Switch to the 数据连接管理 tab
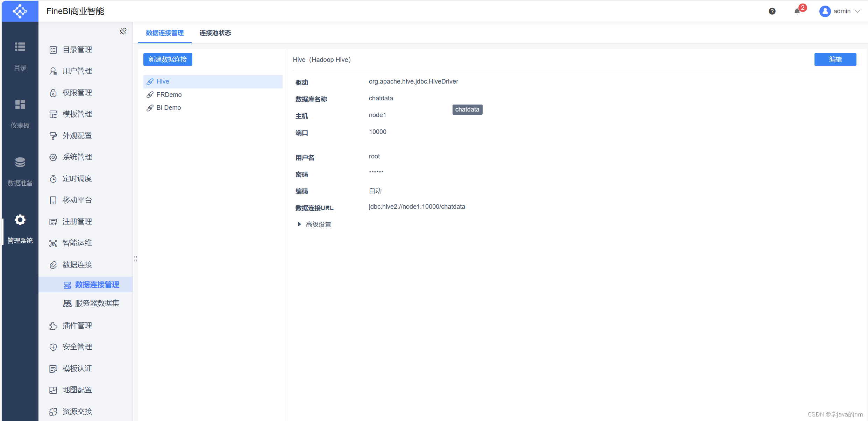 pyautogui.click(x=165, y=33)
